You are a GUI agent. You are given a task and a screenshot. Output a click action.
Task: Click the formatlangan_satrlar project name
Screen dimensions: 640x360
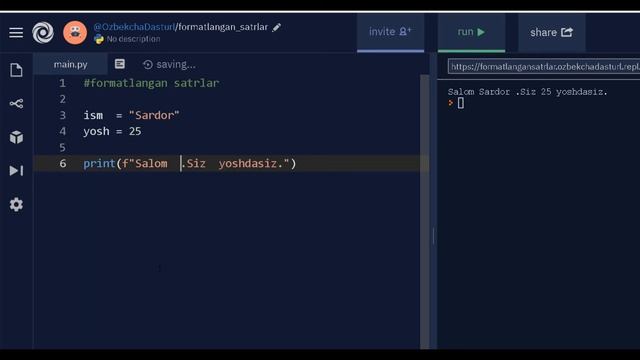click(223, 27)
